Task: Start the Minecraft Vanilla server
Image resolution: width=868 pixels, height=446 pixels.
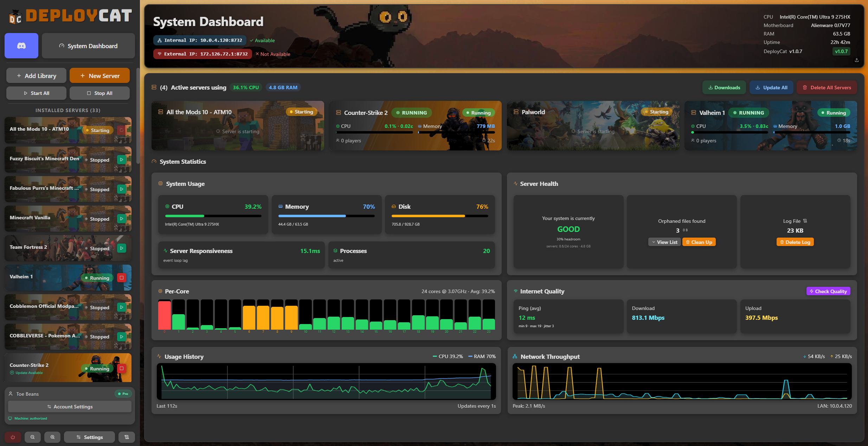Action: [122, 219]
